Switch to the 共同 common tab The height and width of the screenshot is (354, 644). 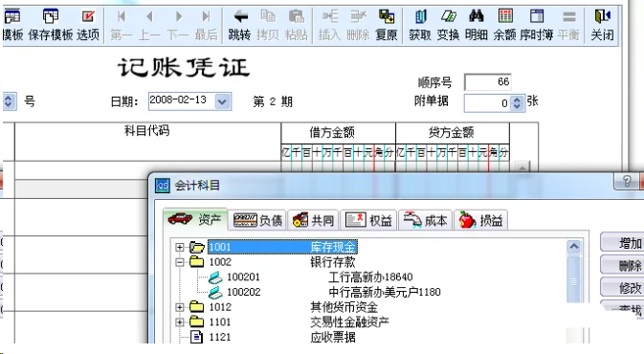313,220
